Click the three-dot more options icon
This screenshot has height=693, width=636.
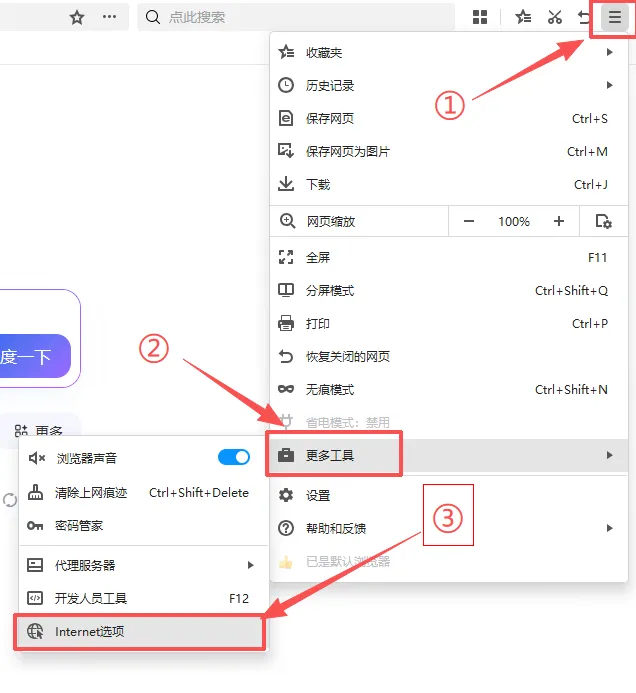109,17
